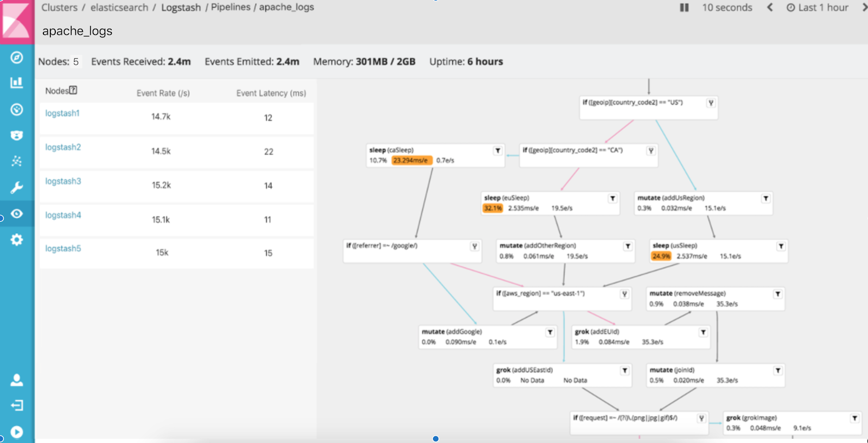Select the mutate (joinId) node title
The width and height of the screenshot is (868, 443).
pyautogui.click(x=672, y=370)
